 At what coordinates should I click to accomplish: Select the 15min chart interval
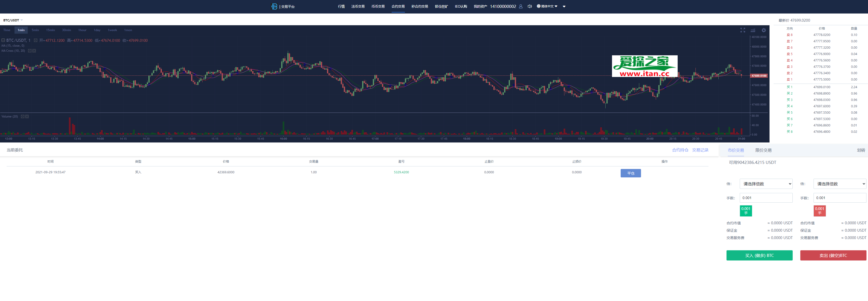pyautogui.click(x=51, y=30)
